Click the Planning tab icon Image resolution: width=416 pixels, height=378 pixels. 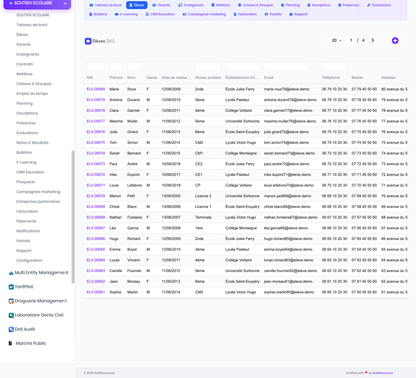click(282, 5)
